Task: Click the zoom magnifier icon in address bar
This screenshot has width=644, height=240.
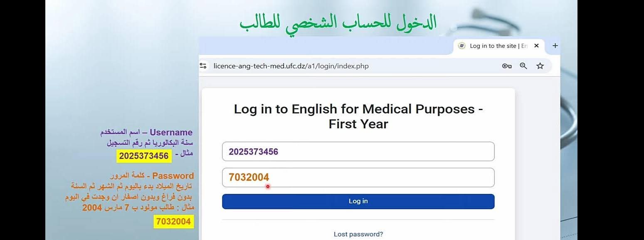Action: point(523,66)
